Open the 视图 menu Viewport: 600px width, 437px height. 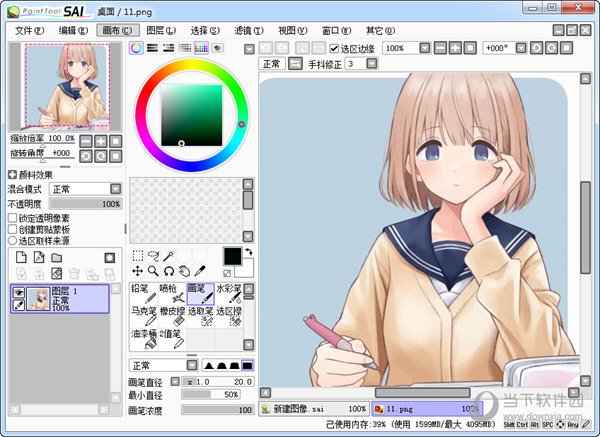point(293,30)
